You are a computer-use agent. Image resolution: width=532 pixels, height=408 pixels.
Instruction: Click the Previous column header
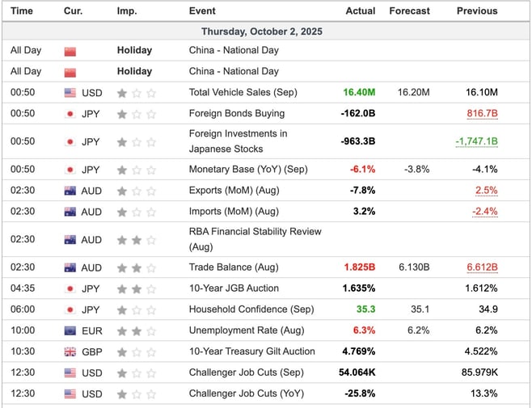[476, 11]
